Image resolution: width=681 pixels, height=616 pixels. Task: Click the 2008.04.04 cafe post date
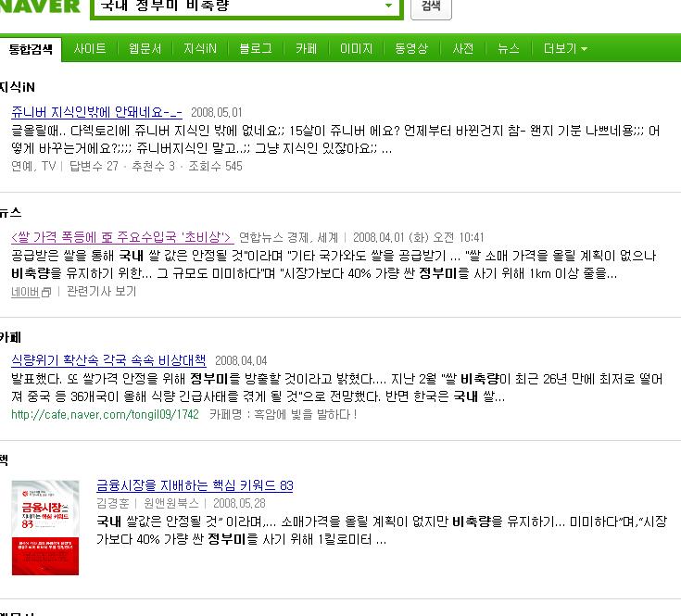(241, 360)
